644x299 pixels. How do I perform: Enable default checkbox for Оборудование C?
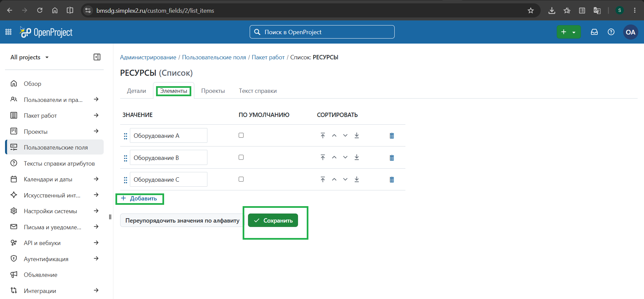[241, 179]
